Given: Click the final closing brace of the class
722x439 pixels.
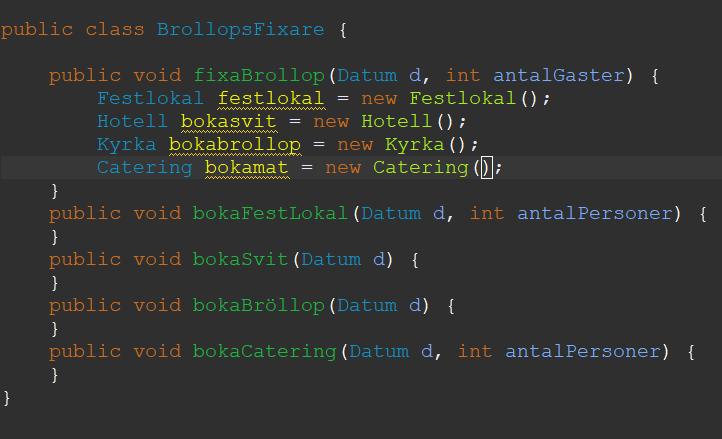Looking at the screenshot, I should pyautogui.click(x=7, y=397).
